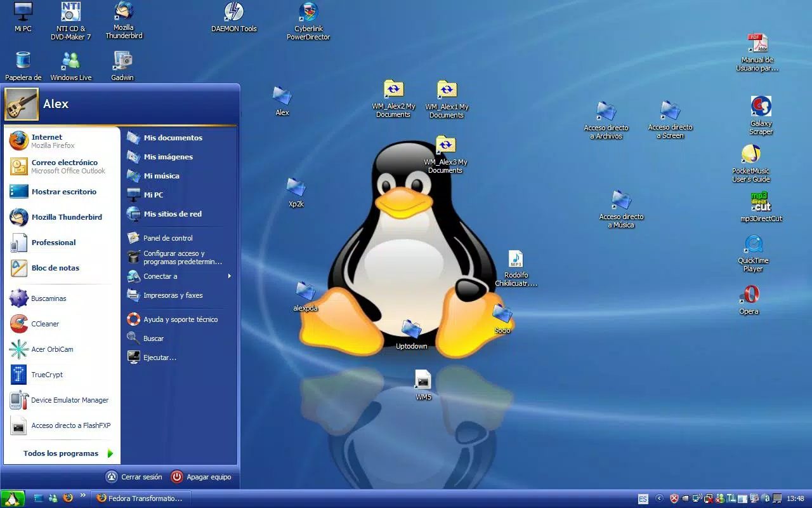Expand the Conectar a submenu
Screen dimensions: 812x508
tap(180, 276)
